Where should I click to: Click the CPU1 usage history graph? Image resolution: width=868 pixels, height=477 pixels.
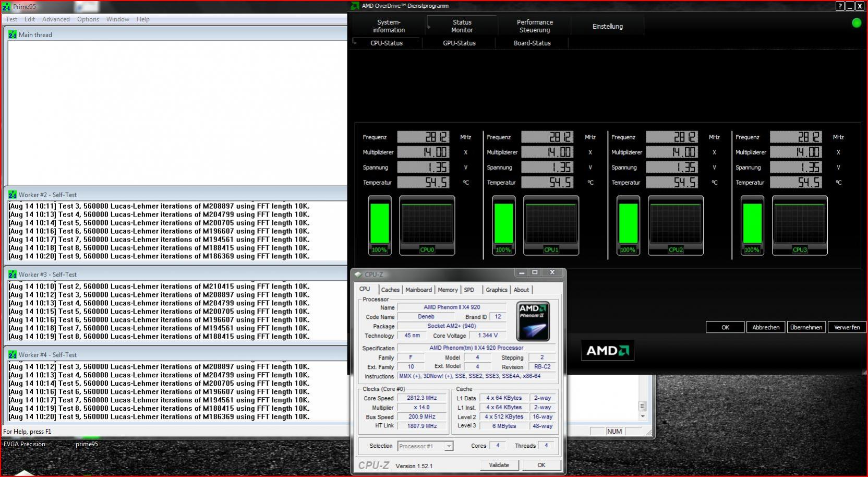tap(551, 225)
